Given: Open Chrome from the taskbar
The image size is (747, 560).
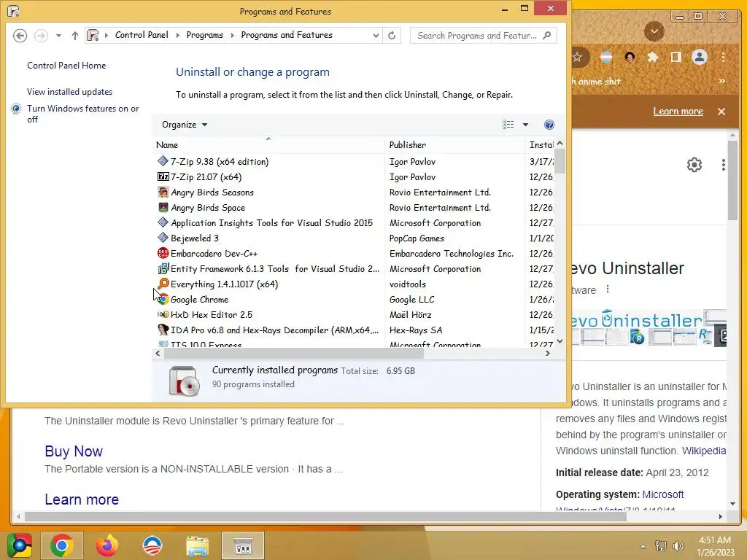Looking at the screenshot, I should [x=62, y=545].
